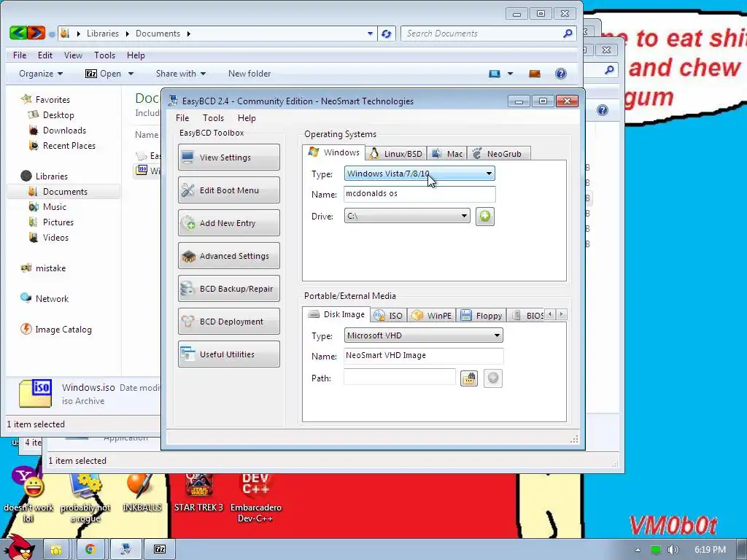Open View Settings in EasyBCD Toolbox
747x560 pixels.
pyautogui.click(x=228, y=157)
